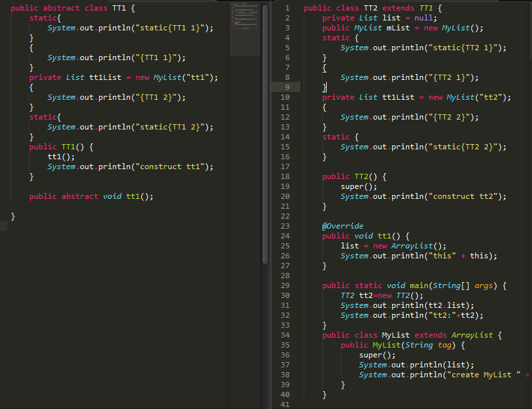Click "tt1List" in left pane declaration
Viewport: 532px width, 409px height.
click(105, 77)
